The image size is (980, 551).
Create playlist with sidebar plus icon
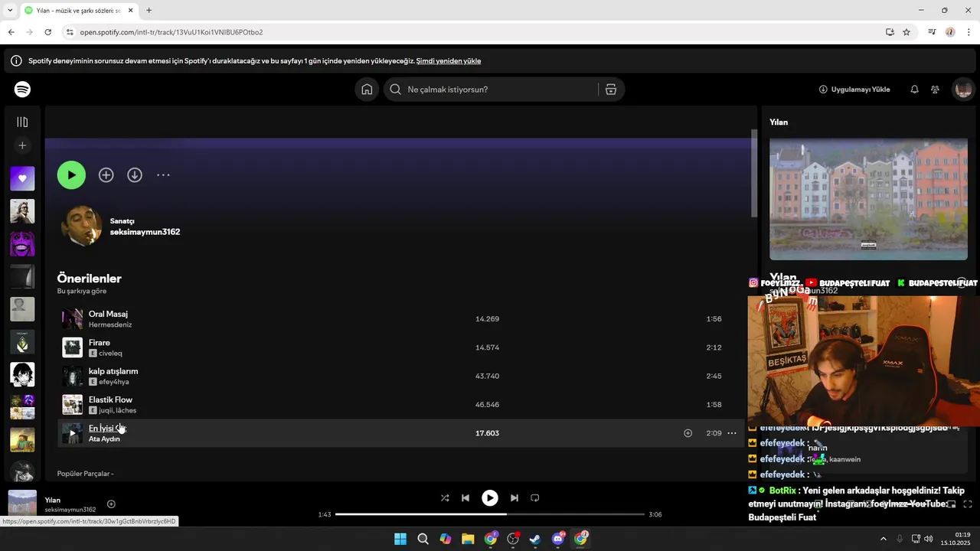click(22, 145)
